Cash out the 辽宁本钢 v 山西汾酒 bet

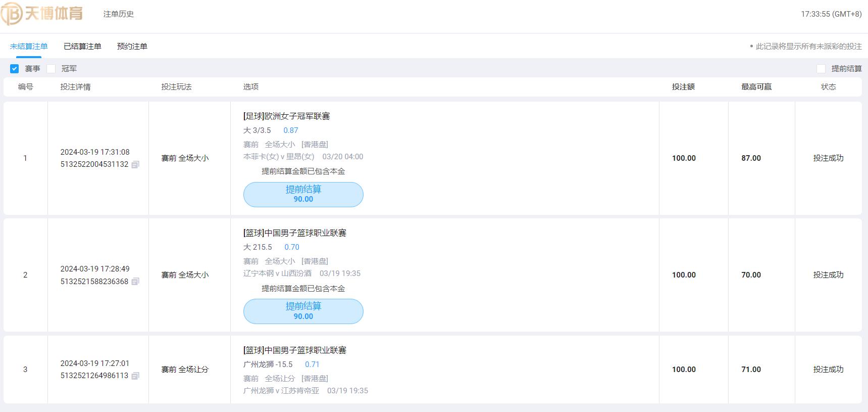click(303, 311)
